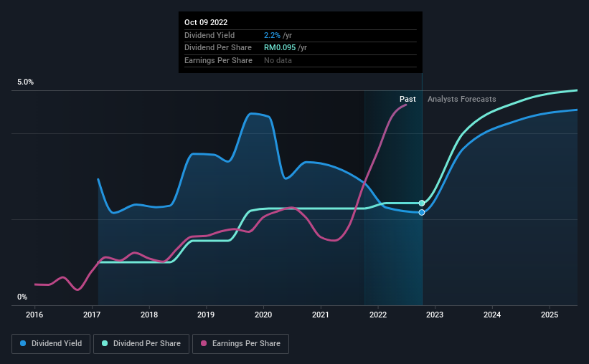Toggle the Dividend Yield legend button
The image size is (589, 364).
(51, 344)
